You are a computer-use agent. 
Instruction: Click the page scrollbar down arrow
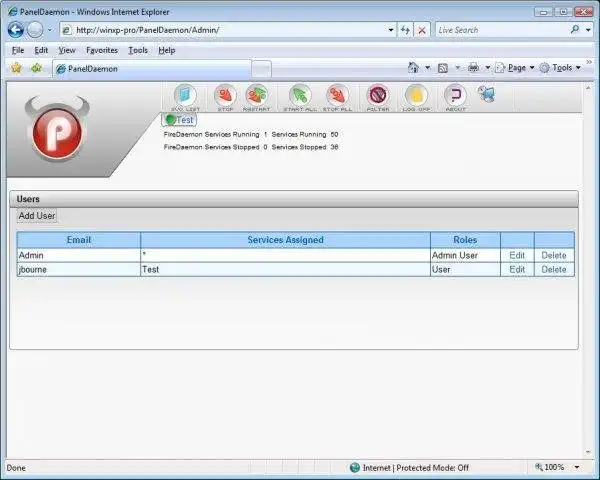tap(588, 452)
